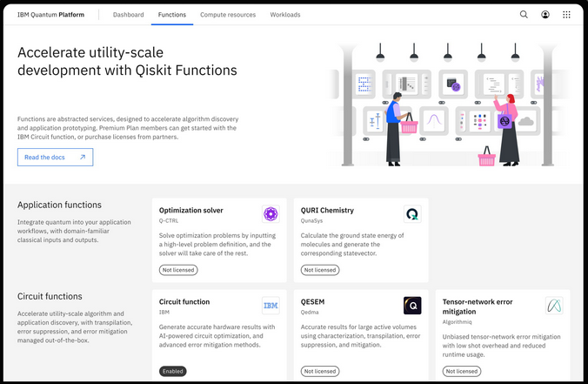Click the Algorithmiq tensor-network logo
The width and height of the screenshot is (588, 384).
[554, 306]
